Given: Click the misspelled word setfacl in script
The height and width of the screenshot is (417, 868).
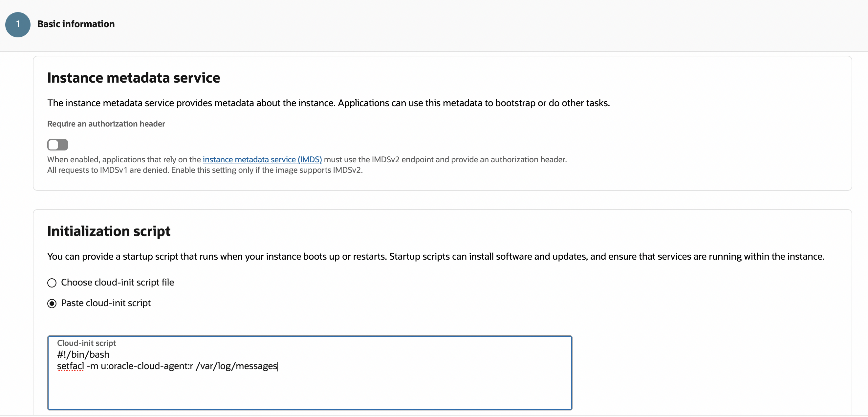Looking at the screenshot, I should pos(71,366).
